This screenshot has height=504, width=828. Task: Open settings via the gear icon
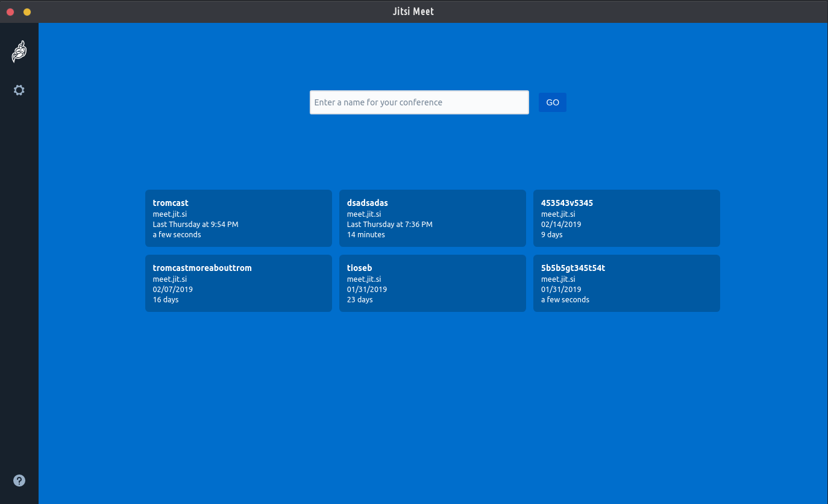[x=19, y=90]
